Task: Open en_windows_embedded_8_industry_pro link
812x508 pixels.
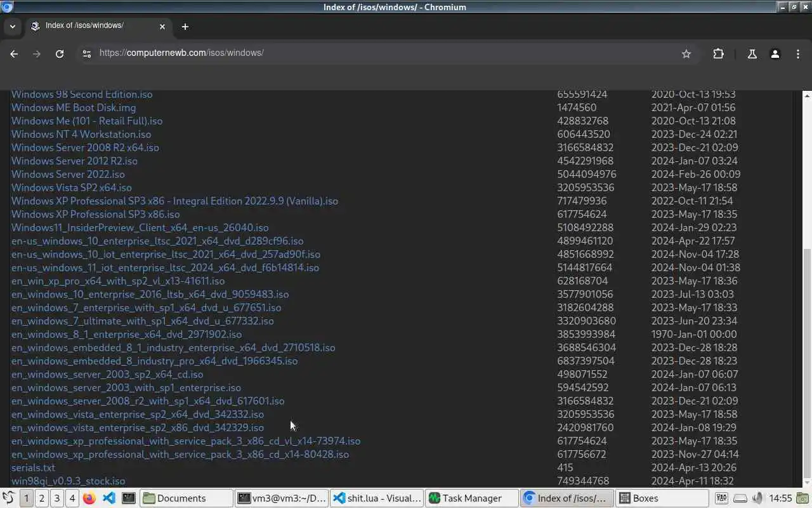Action: click(154, 361)
